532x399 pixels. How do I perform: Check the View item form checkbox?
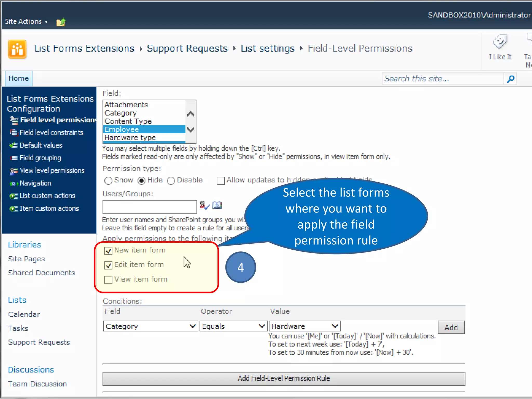(x=108, y=280)
